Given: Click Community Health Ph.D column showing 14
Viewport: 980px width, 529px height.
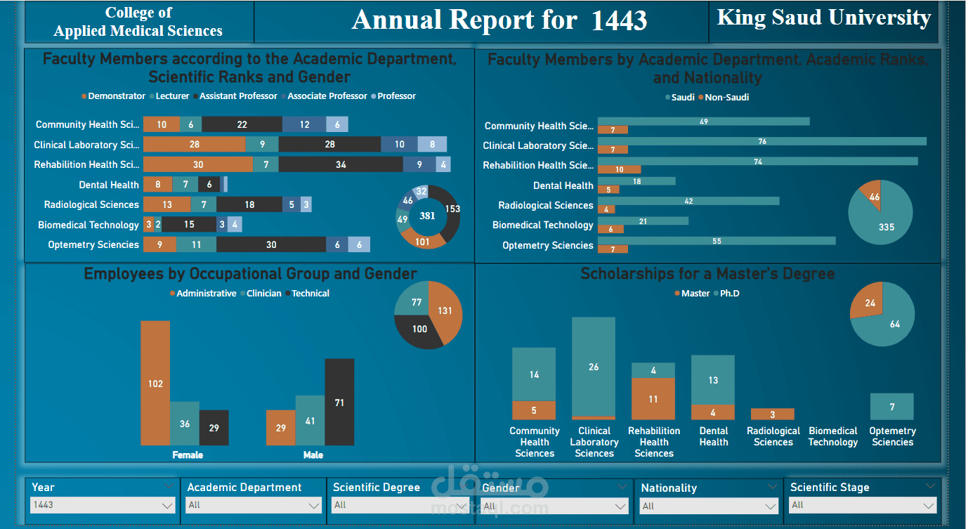Looking at the screenshot, I should [x=534, y=374].
